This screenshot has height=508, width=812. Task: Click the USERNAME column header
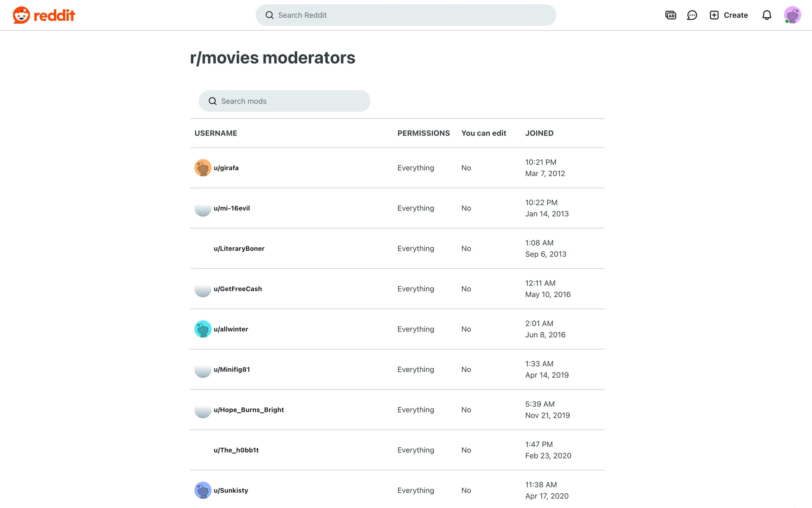point(216,133)
